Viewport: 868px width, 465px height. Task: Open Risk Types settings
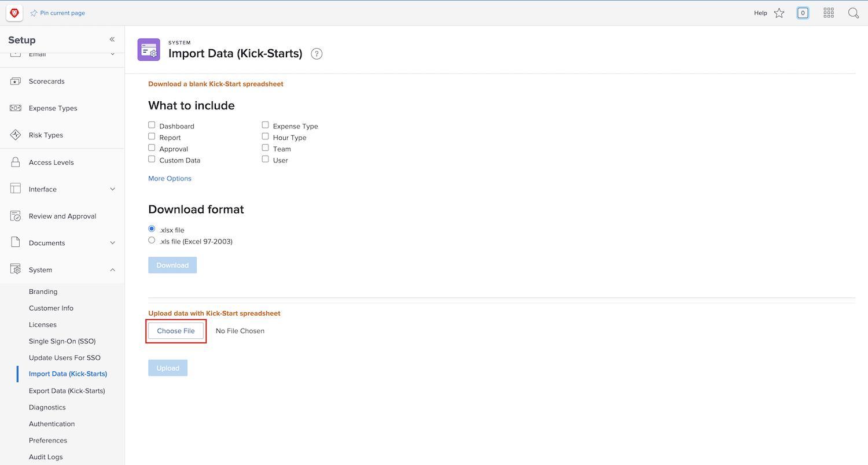click(46, 135)
